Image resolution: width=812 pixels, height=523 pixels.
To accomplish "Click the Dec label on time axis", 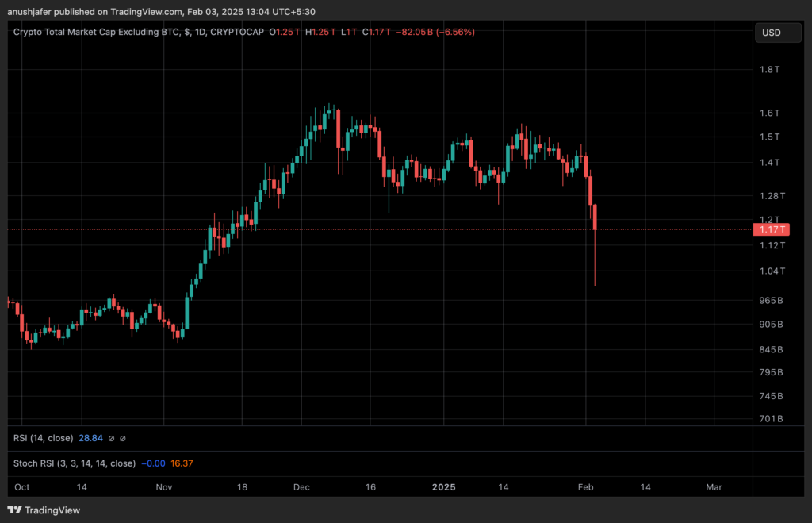I will 301,486.
